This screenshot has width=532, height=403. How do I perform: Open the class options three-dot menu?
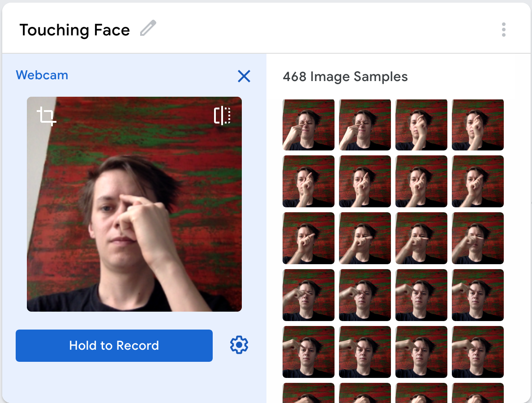coord(503,30)
